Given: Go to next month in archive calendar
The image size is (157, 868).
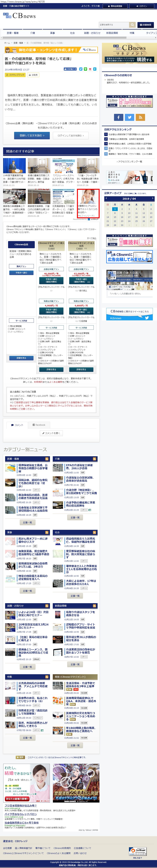Looking at the screenshot, I should pos(152,198).
